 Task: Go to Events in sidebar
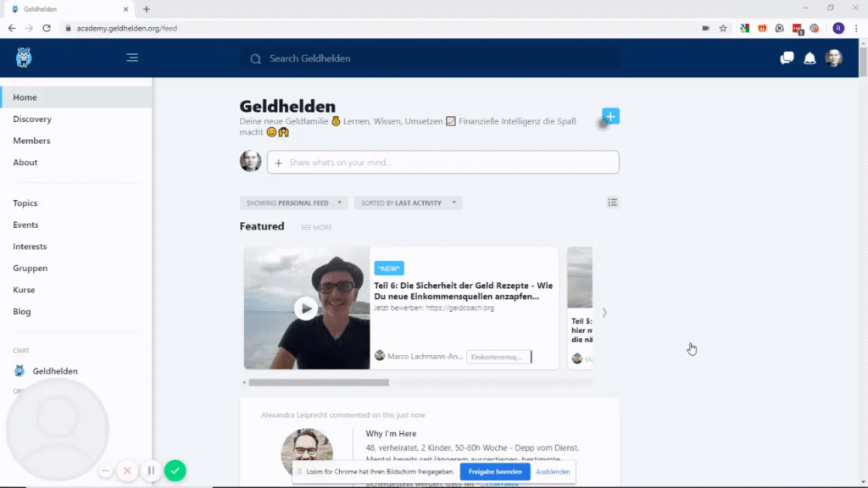(x=25, y=225)
